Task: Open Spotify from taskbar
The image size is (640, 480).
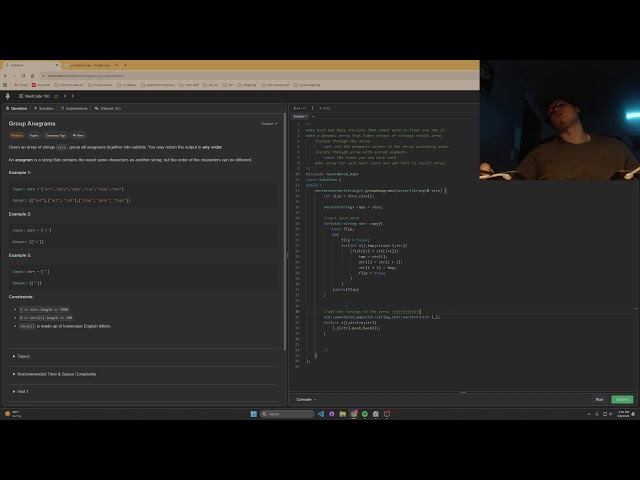Action: (364, 414)
